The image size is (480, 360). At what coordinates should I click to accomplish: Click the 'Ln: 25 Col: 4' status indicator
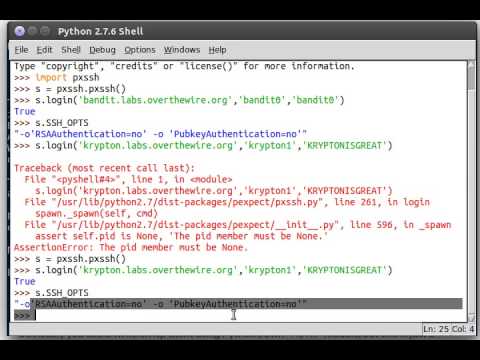click(x=448, y=329)
